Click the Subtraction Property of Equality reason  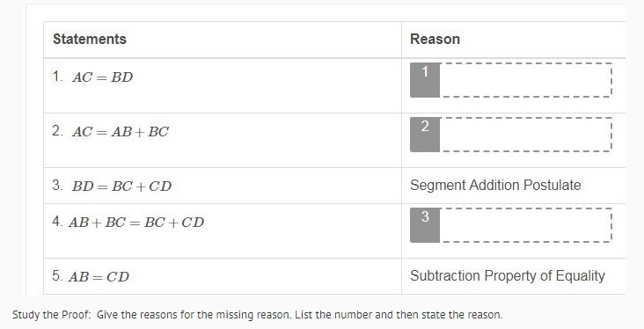(508, 275)
